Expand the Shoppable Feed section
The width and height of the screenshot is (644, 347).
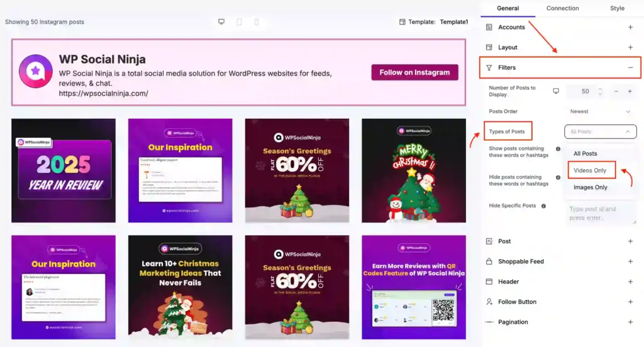tap(630, 261)
